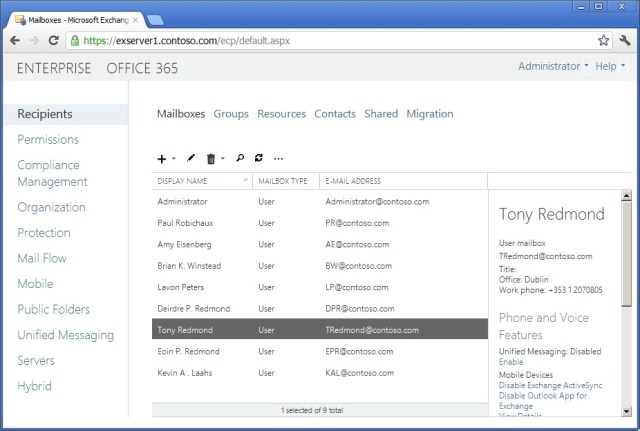Click the details pane scroll down arrow

(x=626, y=409)
